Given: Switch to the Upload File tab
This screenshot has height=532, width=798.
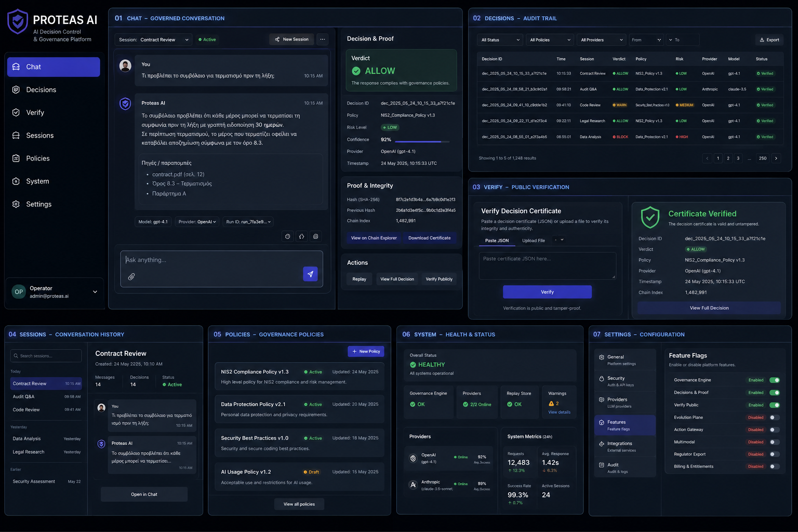Looking at the screenshot, I should 533,241.
